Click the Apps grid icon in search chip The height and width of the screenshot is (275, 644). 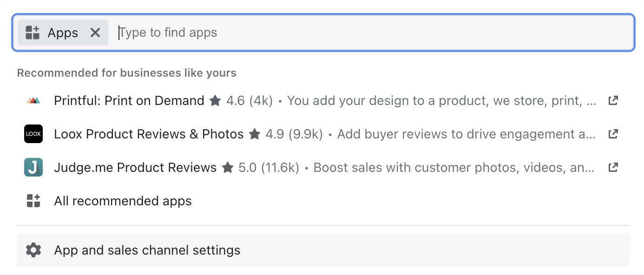coord(33,33)
